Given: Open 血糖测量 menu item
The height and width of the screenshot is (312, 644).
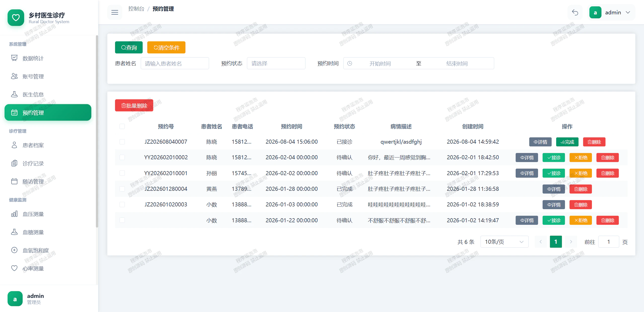Looking at the screenshot, I should 48,232.
